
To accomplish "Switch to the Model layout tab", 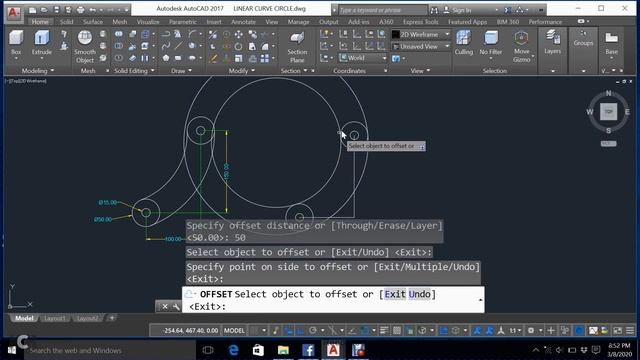I will (x=24, y=318).
